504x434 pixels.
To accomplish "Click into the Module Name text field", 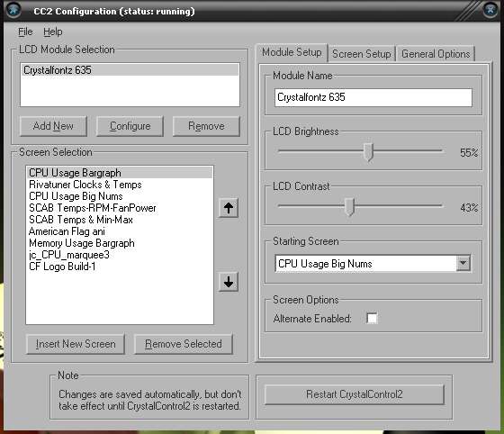I will (x=373, y=97).
